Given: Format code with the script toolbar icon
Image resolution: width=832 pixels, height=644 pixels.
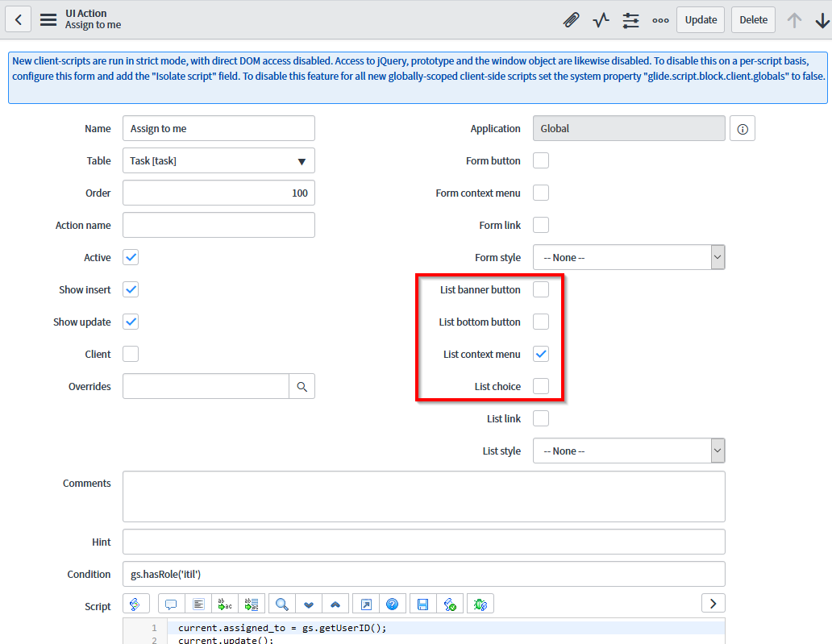Looking at the screenshot, I should click(198, 604).
